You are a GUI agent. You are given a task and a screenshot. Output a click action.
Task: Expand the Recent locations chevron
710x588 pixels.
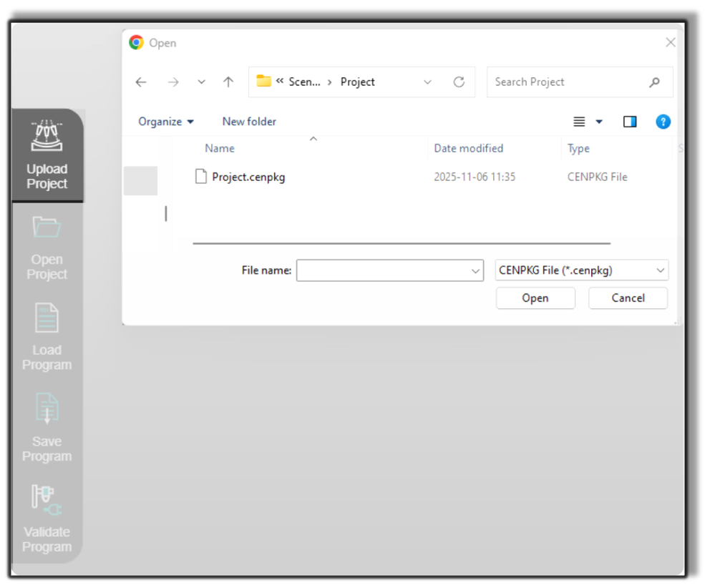tap(201, 82)
